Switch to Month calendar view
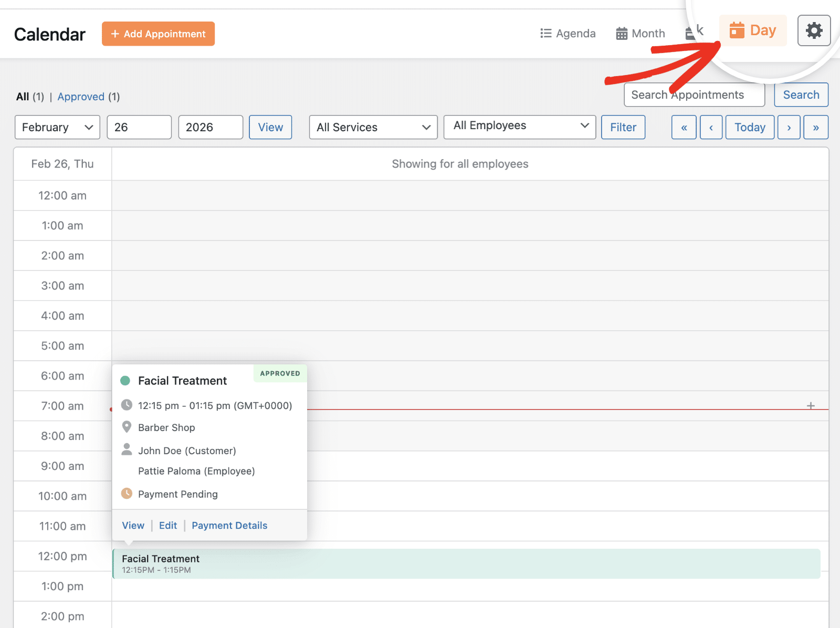Image resolution: width=840 pixels, height=628 pixels. [640, 34]
